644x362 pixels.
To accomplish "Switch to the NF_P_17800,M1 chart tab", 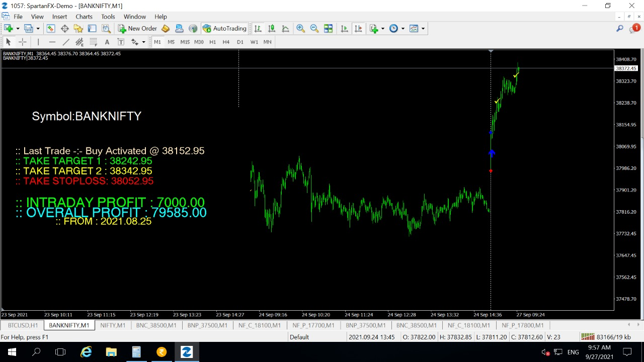I will coord(523,325).
